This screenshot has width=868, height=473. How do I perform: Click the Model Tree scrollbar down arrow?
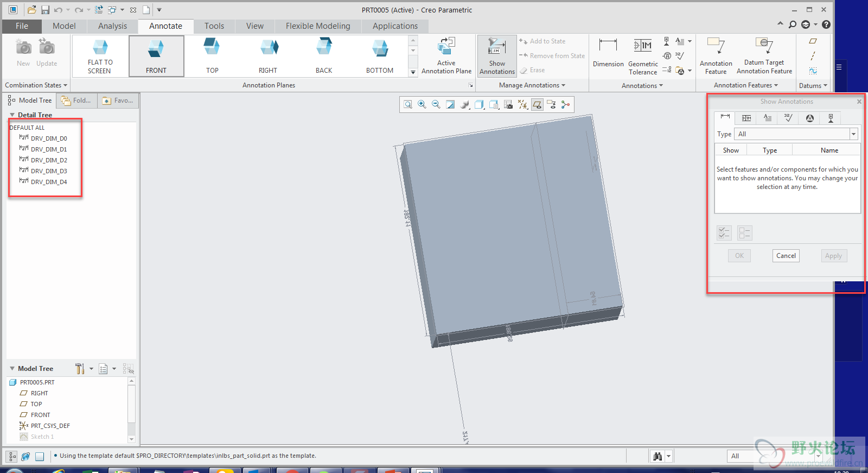131,439
